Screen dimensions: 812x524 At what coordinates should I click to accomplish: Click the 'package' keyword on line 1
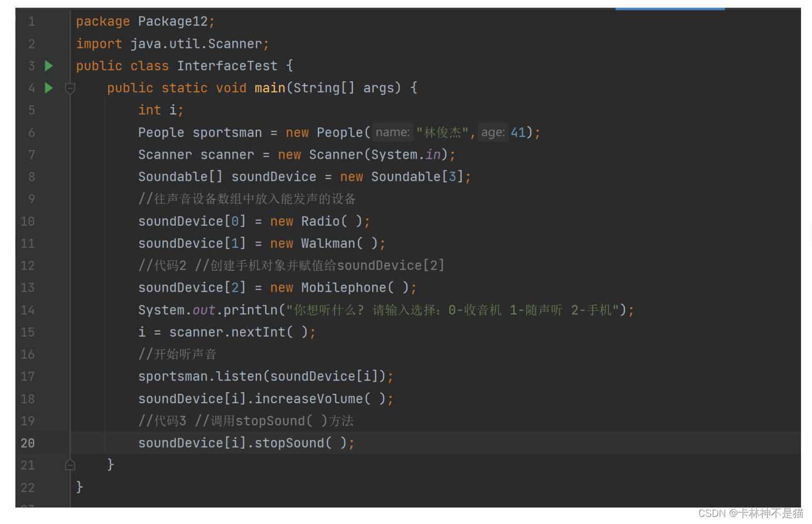point(103,21)
